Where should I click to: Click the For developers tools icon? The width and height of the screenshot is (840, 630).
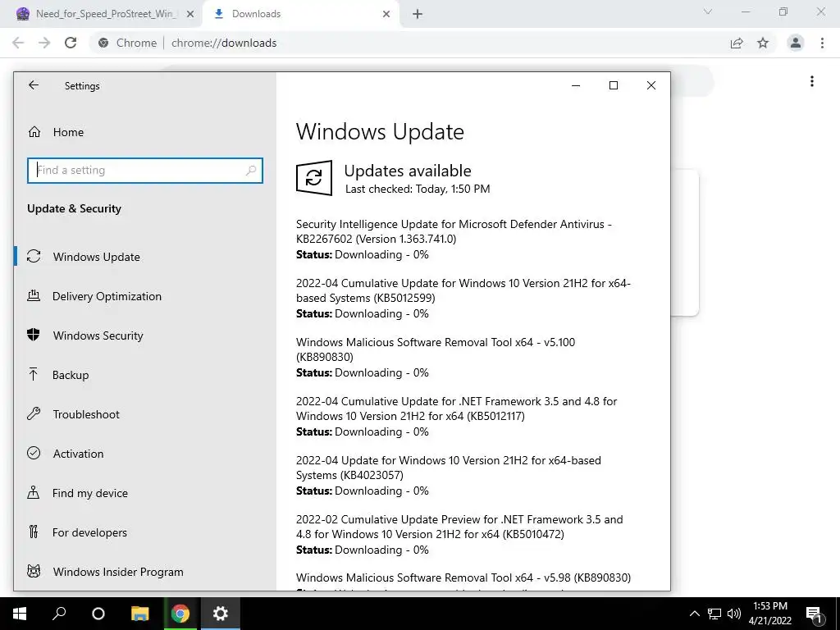(34, 532)
